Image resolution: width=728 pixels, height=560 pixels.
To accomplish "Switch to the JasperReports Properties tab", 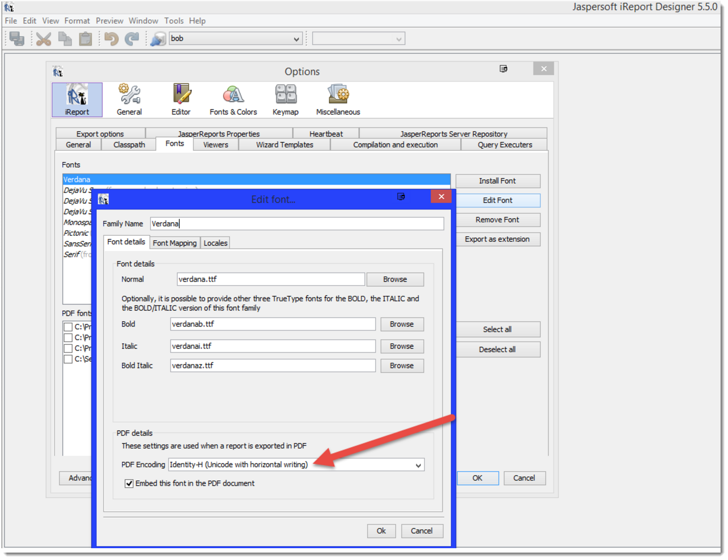I will [x=219, y=134].
